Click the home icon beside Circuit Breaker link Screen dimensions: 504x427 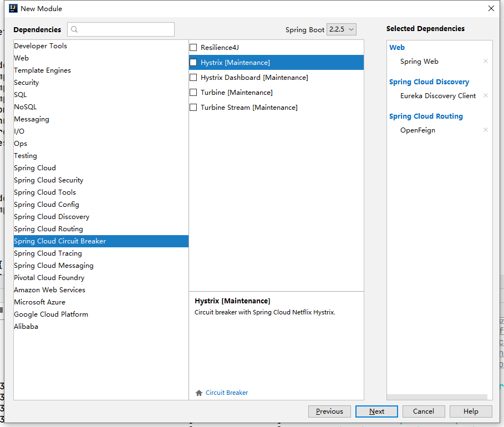(199, 393)
